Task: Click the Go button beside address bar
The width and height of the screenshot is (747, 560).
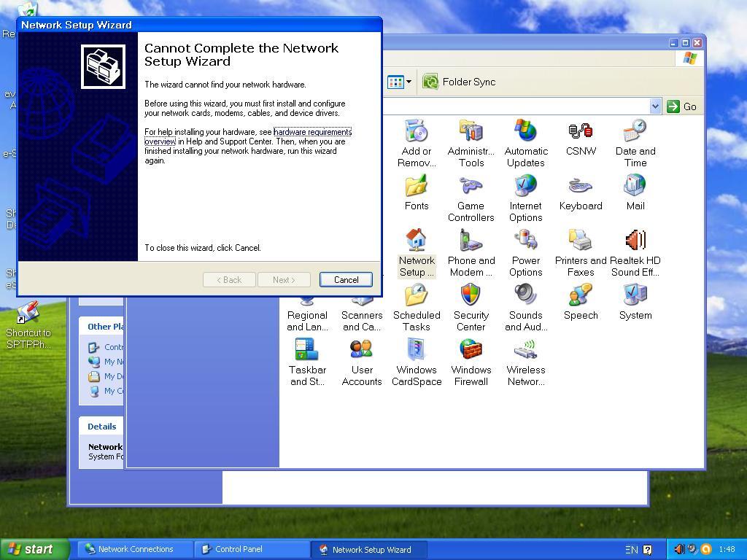Action: click(682, 106)
